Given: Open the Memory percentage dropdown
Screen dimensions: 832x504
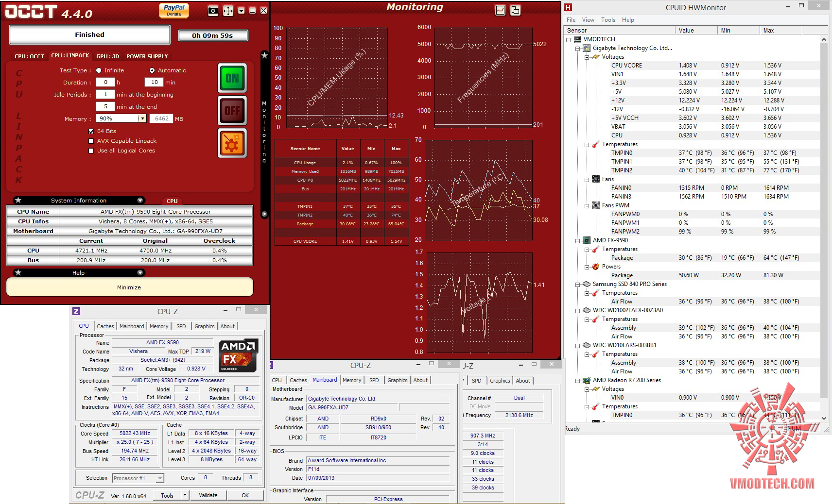Looking at the screenshot, I should 142,118.
